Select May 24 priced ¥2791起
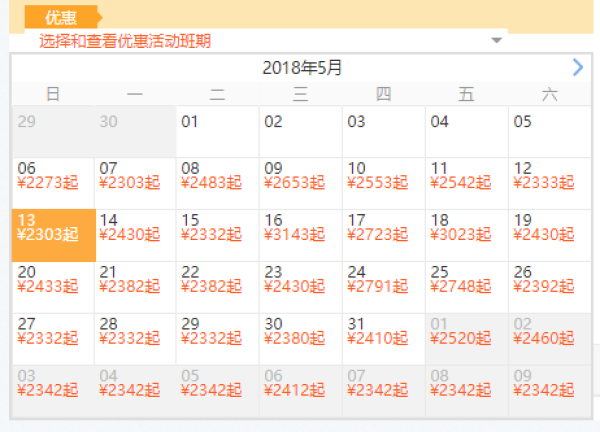600x432 pixels. (x=384, y=287)
